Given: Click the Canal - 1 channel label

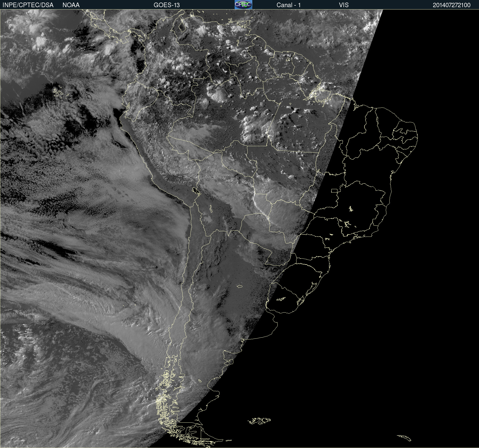Looking at the screenshot, I should (x=288, y=5).
